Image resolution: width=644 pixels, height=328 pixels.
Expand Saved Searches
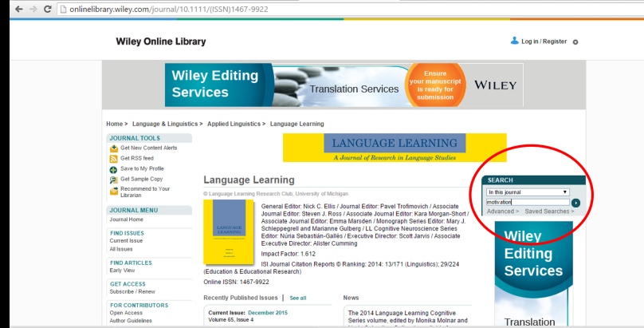(x=549, y=211)
